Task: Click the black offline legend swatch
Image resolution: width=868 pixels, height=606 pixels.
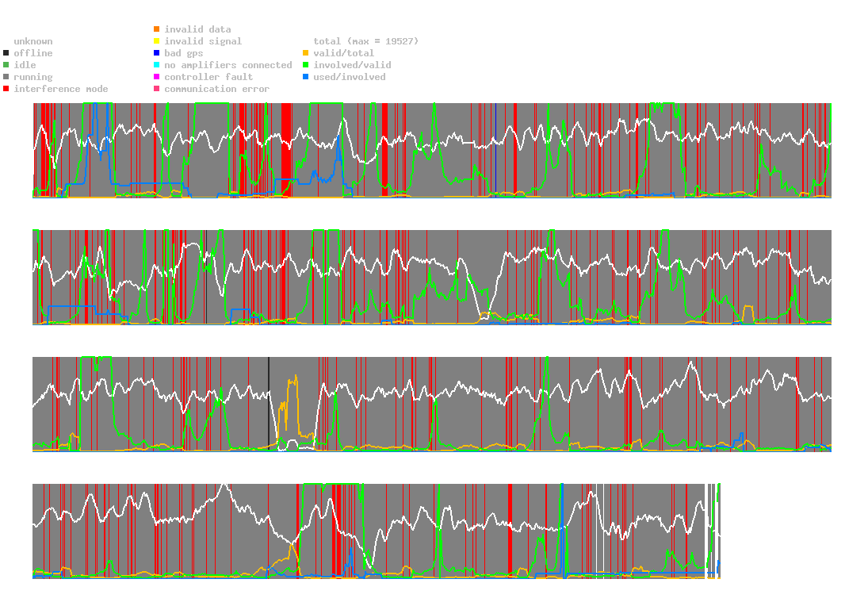Action: [6, 53]
